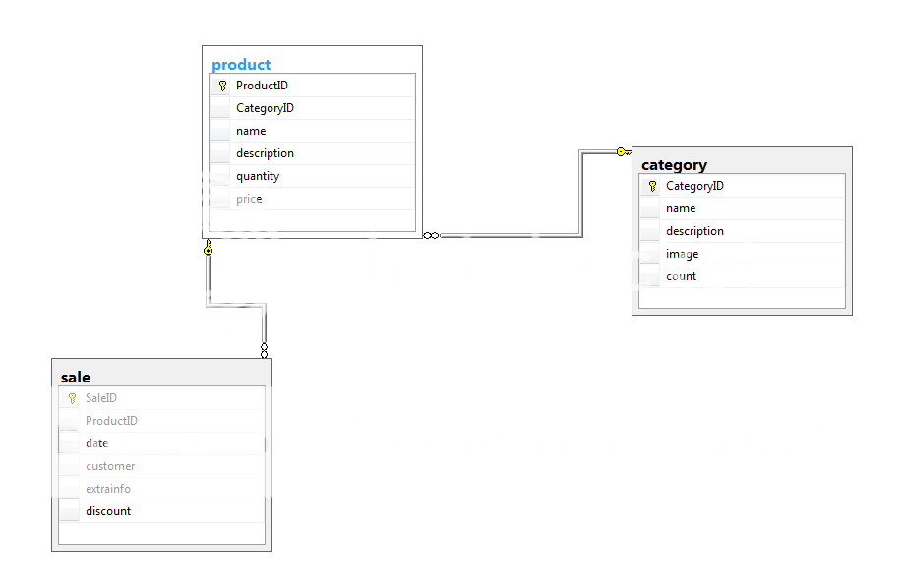Select the category table title bar
The width and height of the screenshot is (903, 588).
674,164
